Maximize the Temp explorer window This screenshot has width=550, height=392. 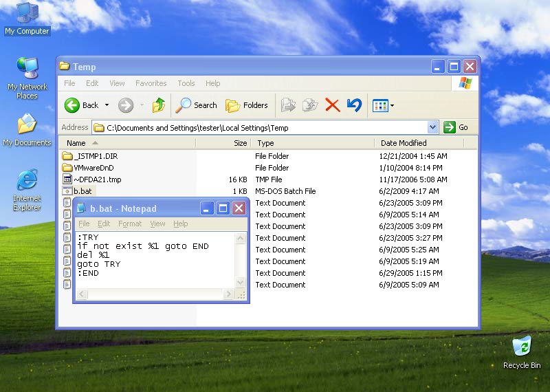pos(454,66)
